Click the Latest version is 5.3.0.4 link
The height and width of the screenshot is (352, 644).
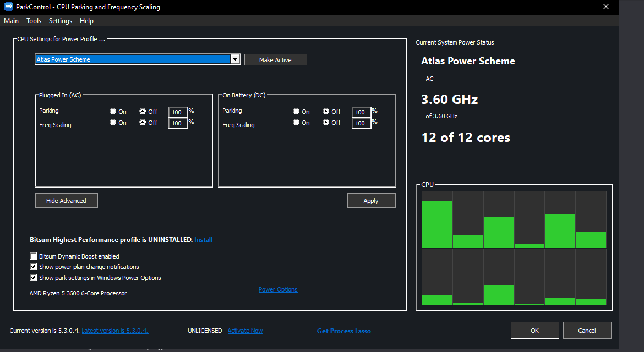tap(114, 331)
